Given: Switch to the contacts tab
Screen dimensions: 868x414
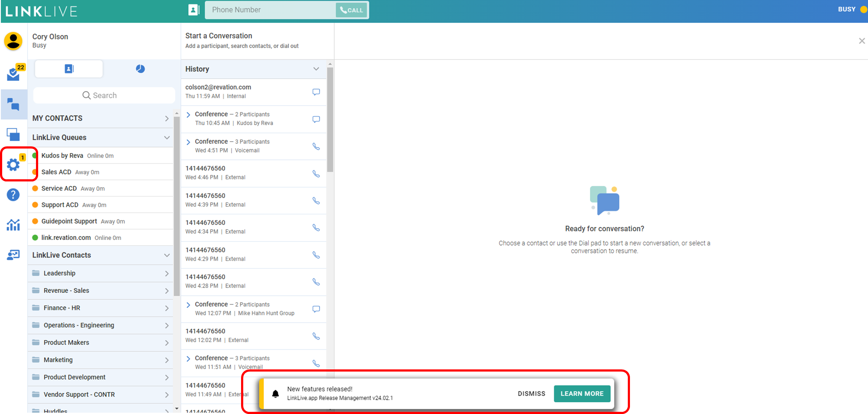Looking at the screenshot, I should pyautogui.click(x=69, y=69).
